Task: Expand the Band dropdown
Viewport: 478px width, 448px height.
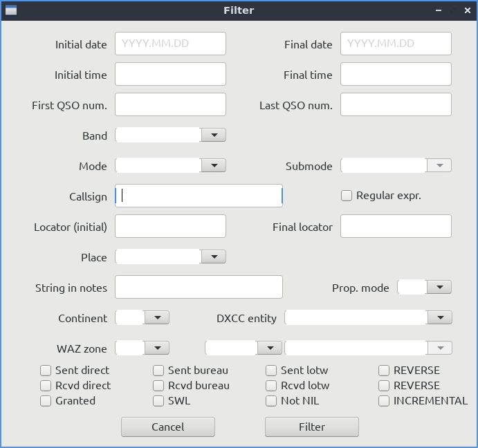Action: click(170, 135)
